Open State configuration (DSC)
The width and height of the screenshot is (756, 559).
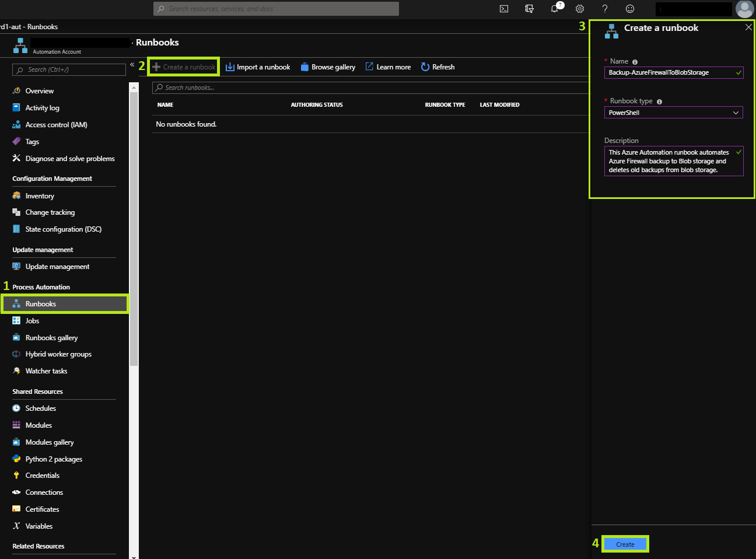tap(64, 229)
